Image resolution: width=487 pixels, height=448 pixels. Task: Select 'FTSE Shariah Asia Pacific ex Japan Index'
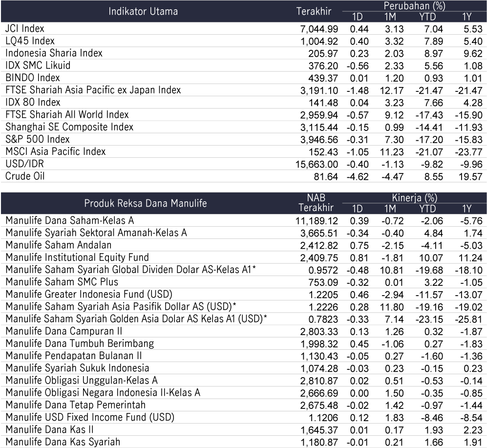tap(93, 90)
